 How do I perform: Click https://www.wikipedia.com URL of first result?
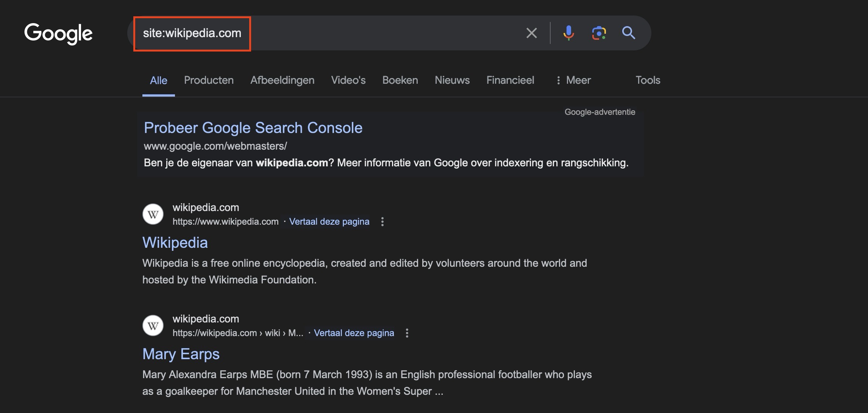click(225, 222)
